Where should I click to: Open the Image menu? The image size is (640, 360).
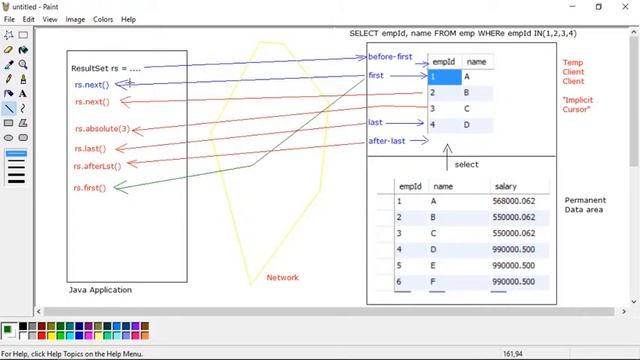[x=75, y=19]
